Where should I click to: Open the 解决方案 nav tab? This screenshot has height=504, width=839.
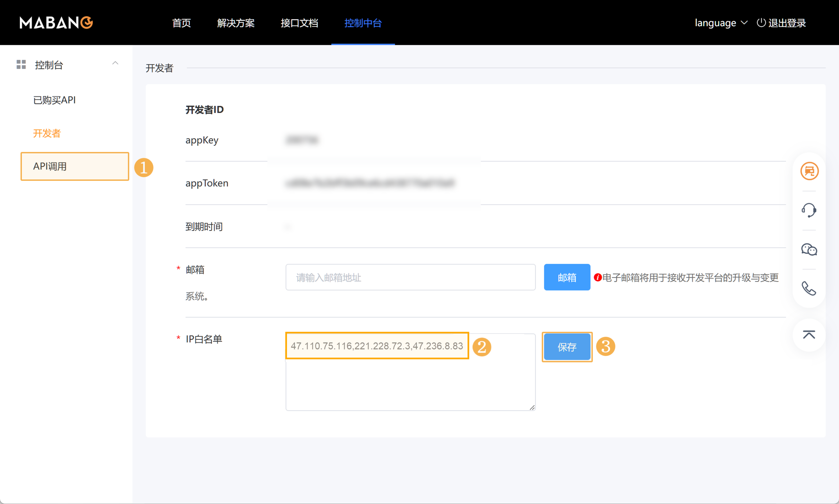point(236,23)
